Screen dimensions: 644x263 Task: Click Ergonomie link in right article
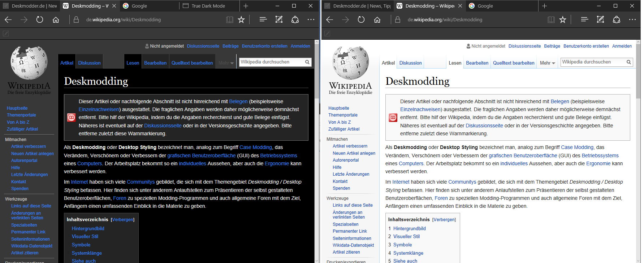click(x=598, y=163)
